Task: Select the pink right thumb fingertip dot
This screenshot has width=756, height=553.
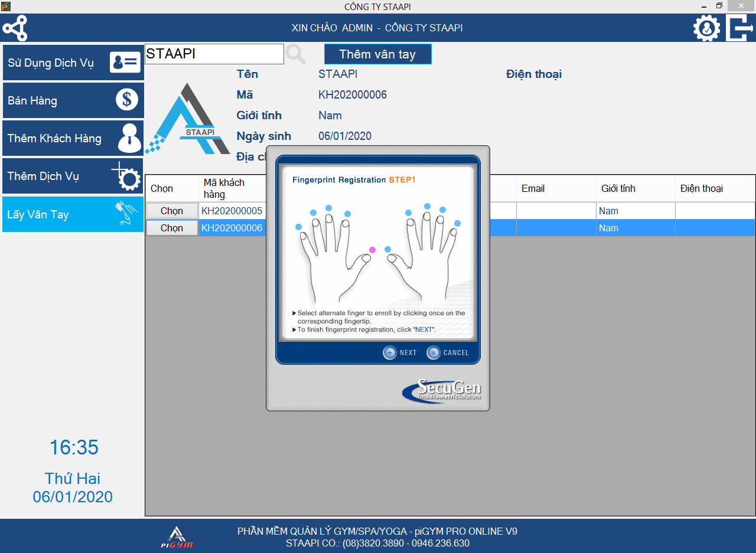Action: point(372,250)
